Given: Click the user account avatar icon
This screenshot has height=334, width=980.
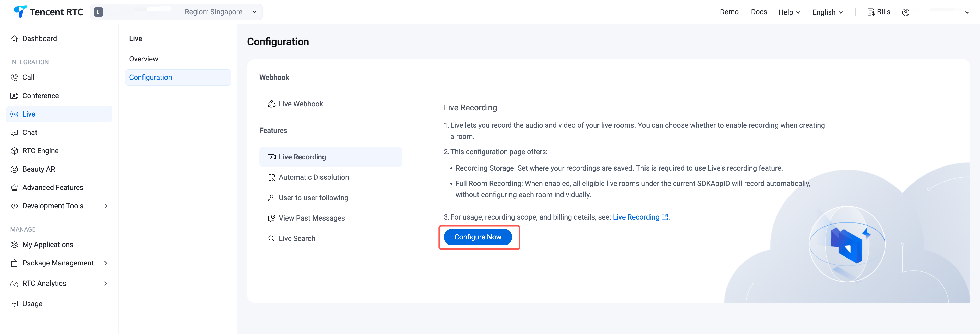Looking at the screenshot, I should tap(905, 12).
